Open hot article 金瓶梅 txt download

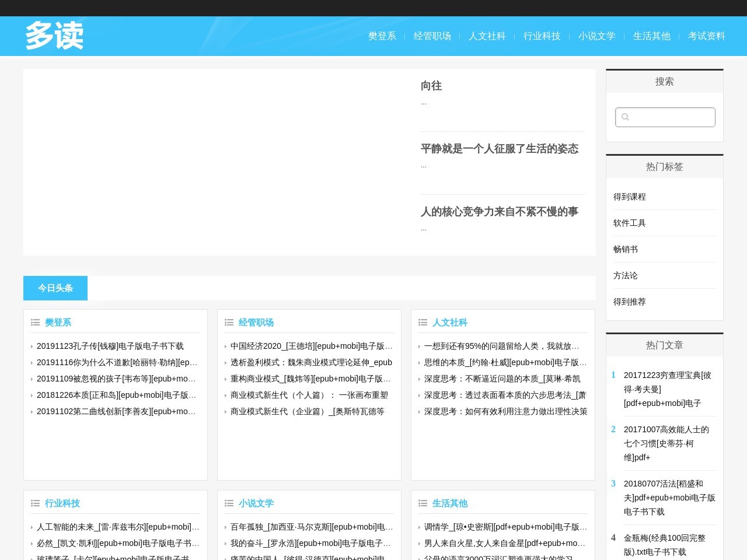click(664, 545)
